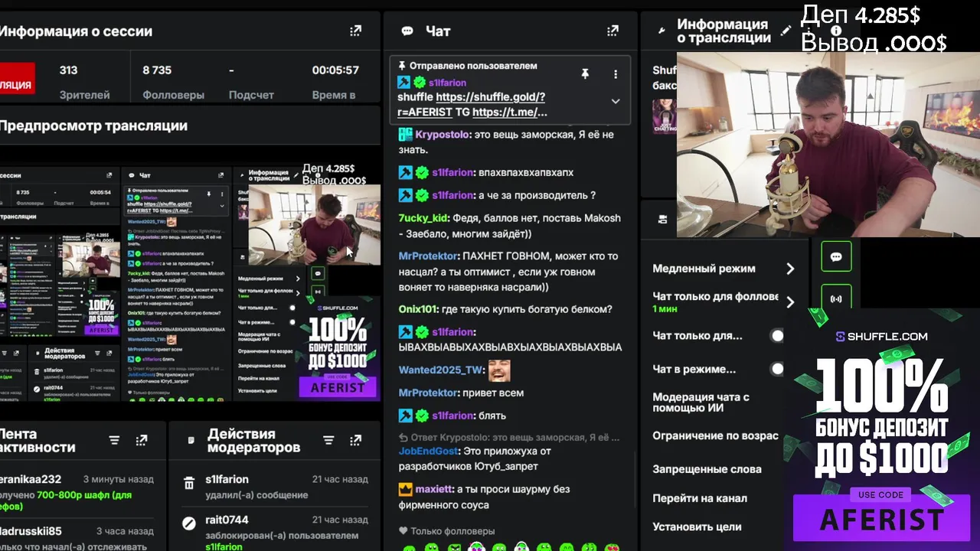Screen dimensions: 980x551
Task: Click the 'Только фолловеры' chat notice
Action: coord(452,531)
